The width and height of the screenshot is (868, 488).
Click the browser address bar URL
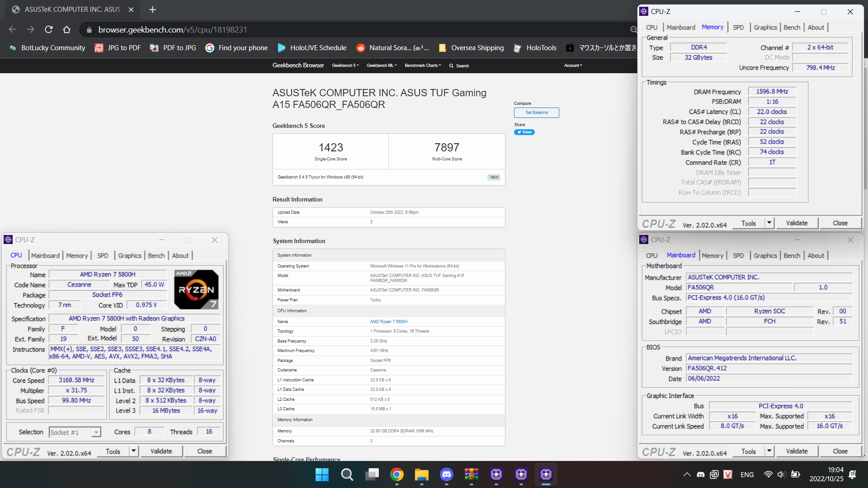point(172,30)
